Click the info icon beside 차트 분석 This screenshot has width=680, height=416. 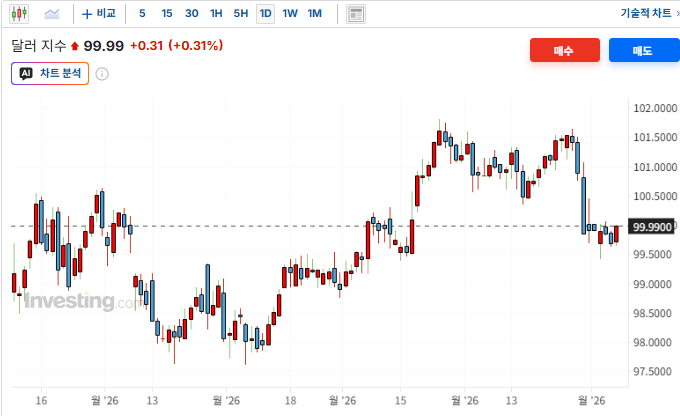click(102, 74)
